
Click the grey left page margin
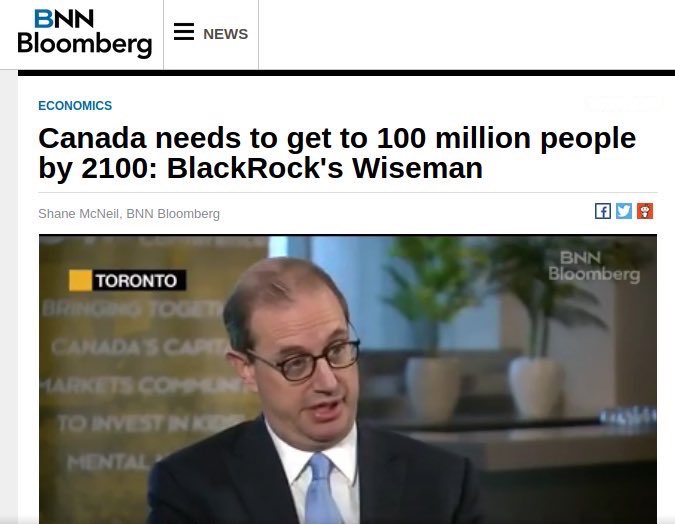(9, 297)
